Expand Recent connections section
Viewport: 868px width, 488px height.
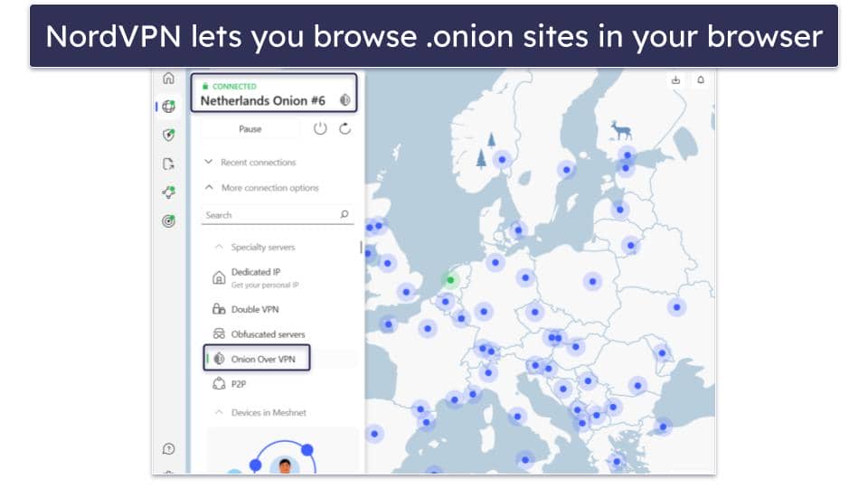(250, 162)
